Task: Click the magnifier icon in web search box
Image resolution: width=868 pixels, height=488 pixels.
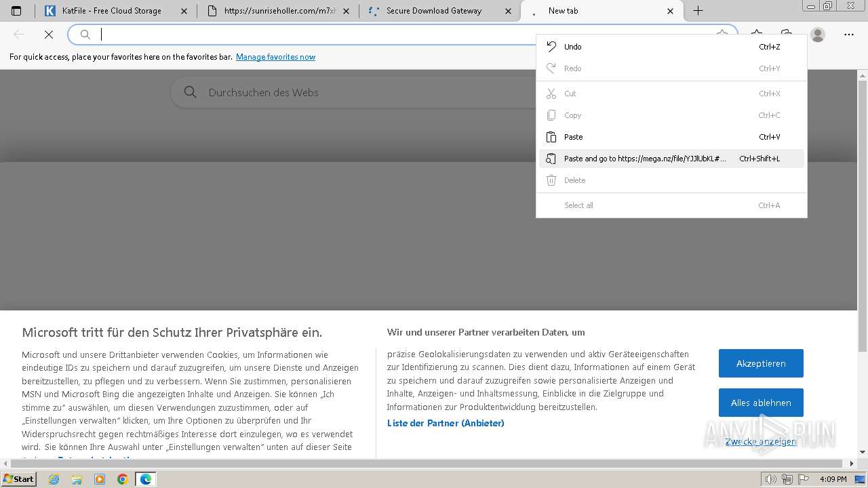Action: (191, 92)
